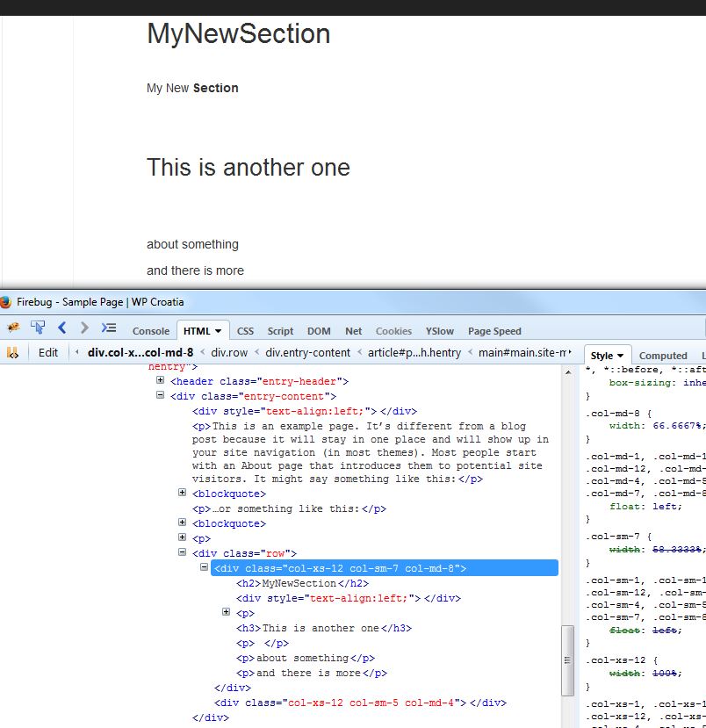
Task: Click the float: left property under col-md
Action: (x=645, y=507)
